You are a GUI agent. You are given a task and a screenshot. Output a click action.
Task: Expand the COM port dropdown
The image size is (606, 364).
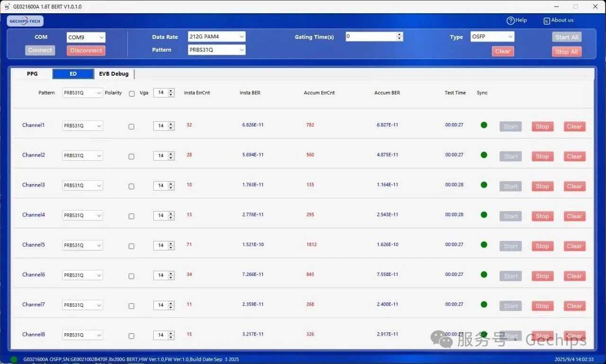[x=86, y=37]
